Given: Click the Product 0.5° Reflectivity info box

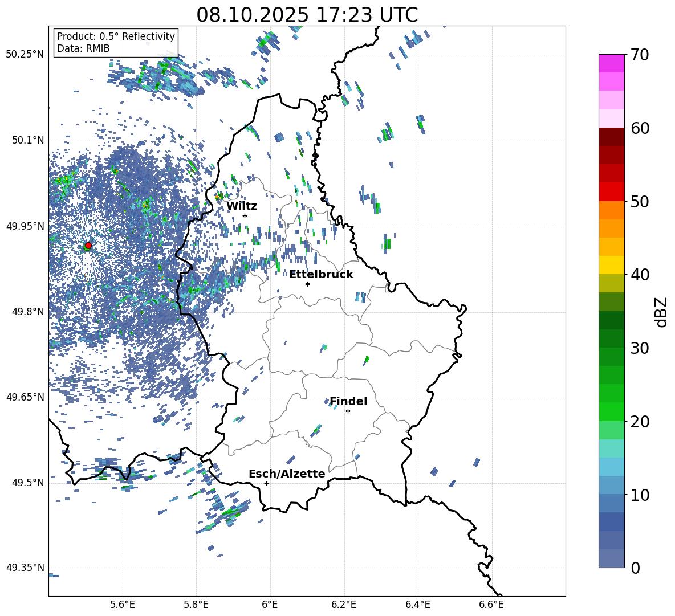Looking at the screenshot, I should 116,43.
